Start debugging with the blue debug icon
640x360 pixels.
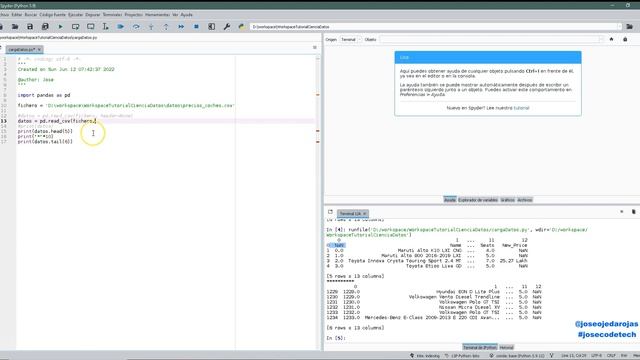point(120,27)
